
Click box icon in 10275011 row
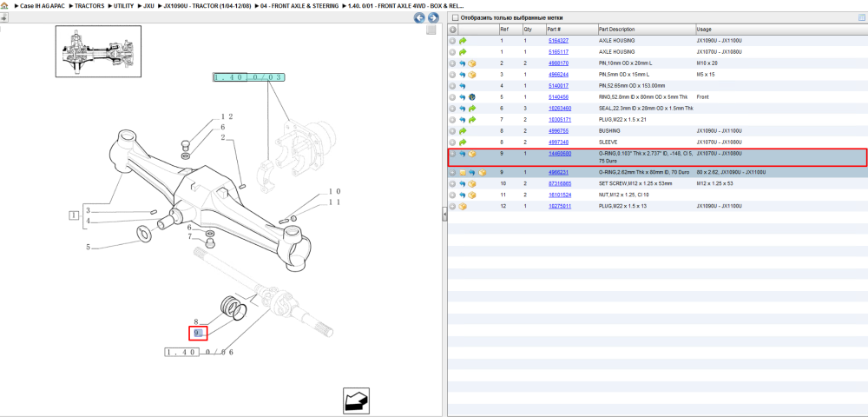pos(463,206)
